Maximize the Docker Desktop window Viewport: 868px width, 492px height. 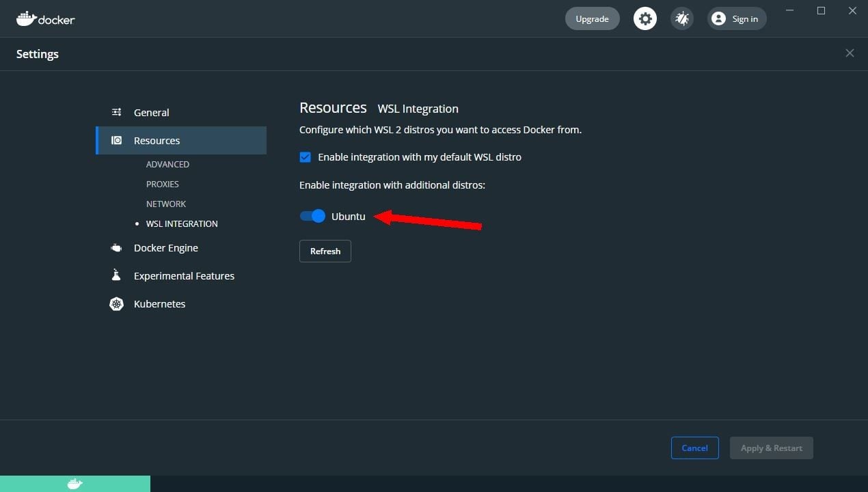point(822,11)
